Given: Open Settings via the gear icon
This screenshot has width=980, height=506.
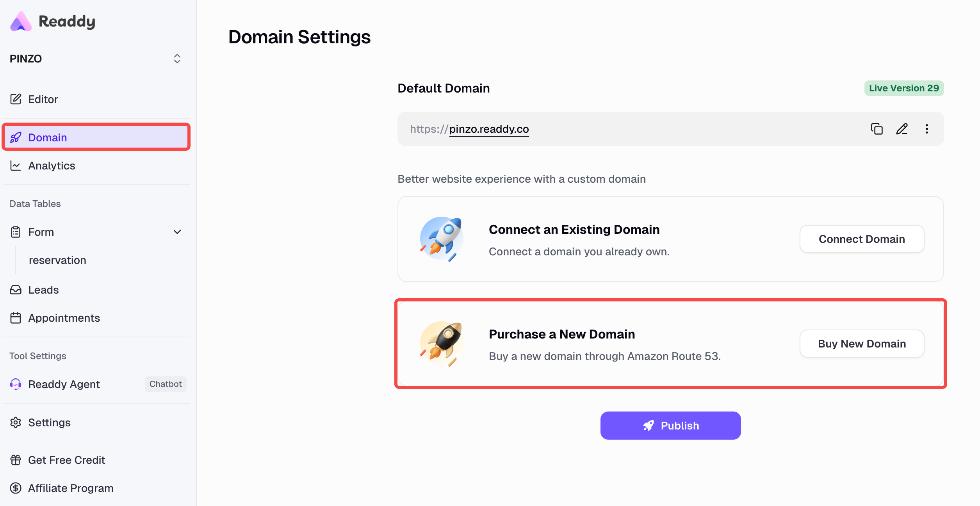Looking at the screenshot, I should (16, 422).
